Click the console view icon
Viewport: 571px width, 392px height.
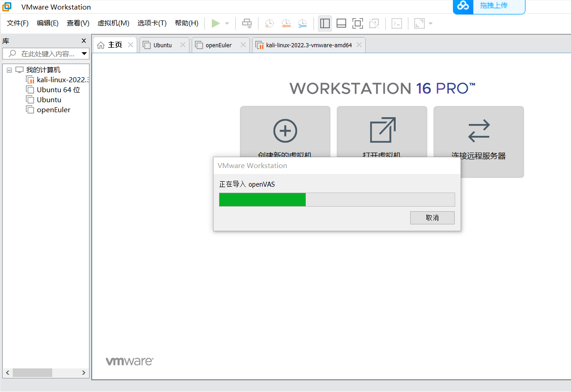click(x=397, y=24)
